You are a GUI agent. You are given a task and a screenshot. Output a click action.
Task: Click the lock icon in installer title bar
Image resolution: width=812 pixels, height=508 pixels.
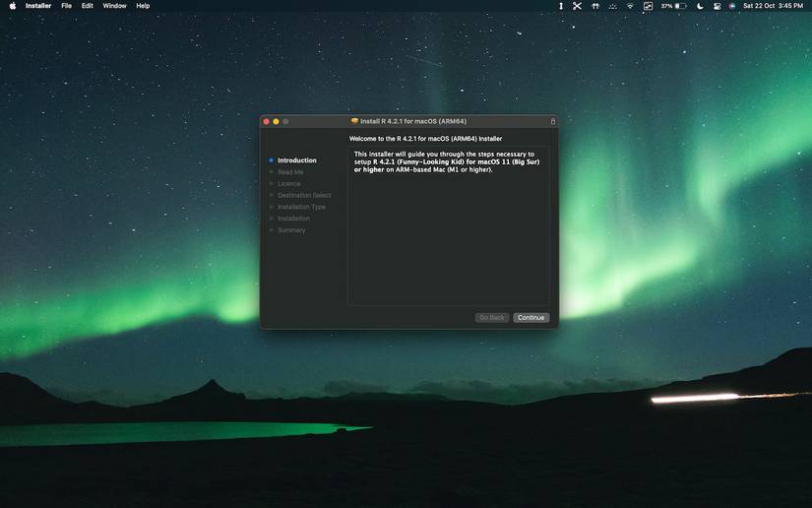[552, 121]
